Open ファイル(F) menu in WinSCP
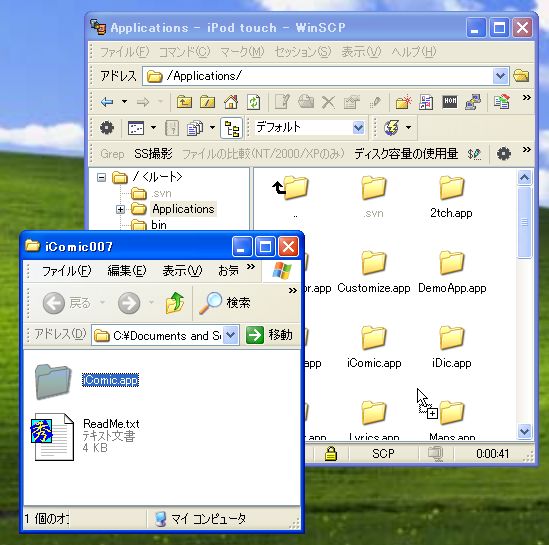The height and width of the screenshot is (545, 549). point(125,52)
